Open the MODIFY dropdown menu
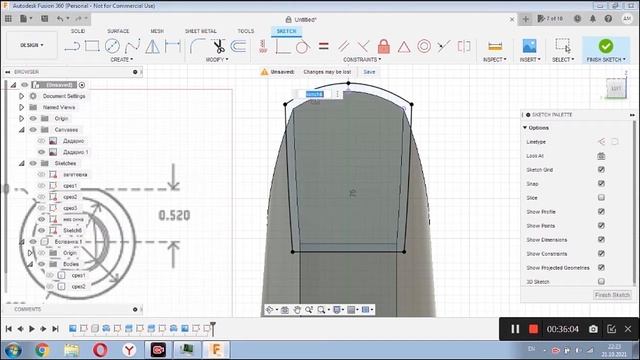This screenshot has width=640, height=360. click(x=217, y=60)
